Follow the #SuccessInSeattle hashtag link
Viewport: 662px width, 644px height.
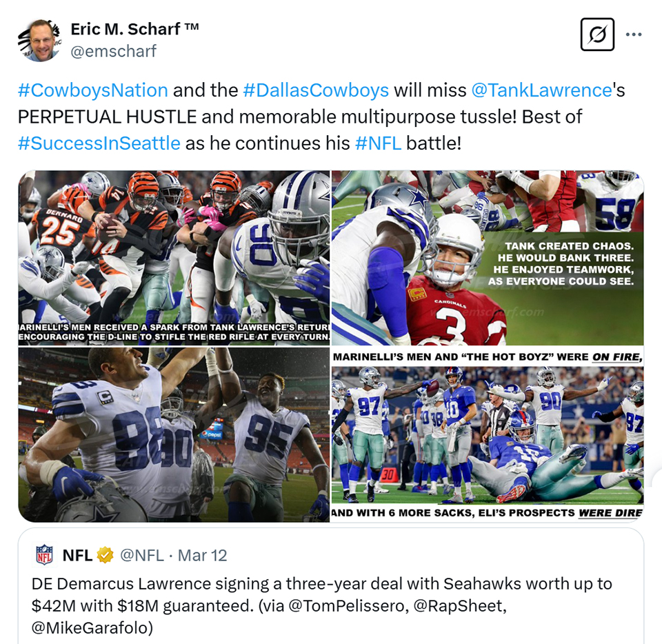click(99, 143)
